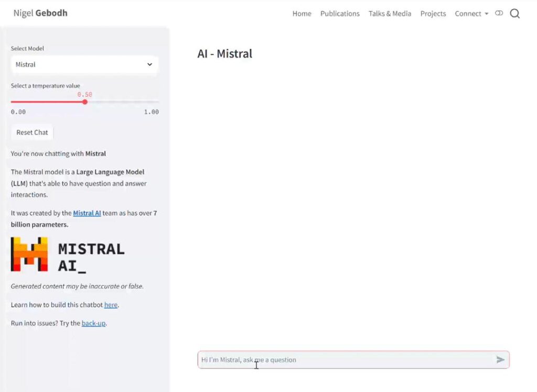Viewport: 537px width, 392px height.
Task: Click the temperature slider handle
Action: coord(84,102)
